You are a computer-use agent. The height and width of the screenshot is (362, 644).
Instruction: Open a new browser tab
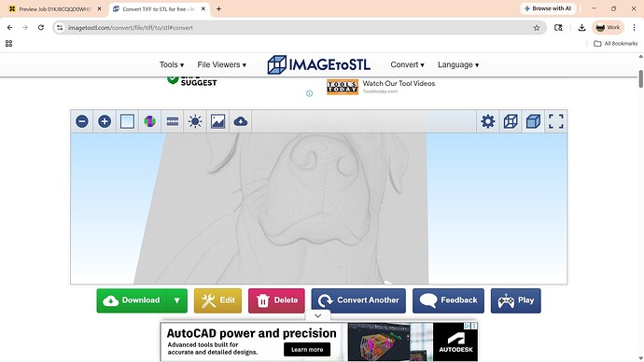pyautogui.click(x=219, y=8)
